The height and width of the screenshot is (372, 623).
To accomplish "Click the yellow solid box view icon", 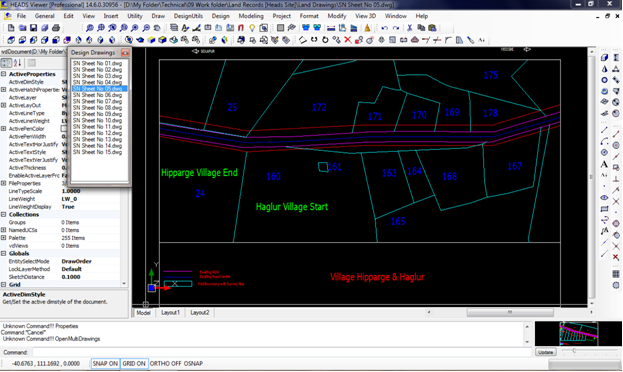I will pyautogui.click(x=151, y=40).
